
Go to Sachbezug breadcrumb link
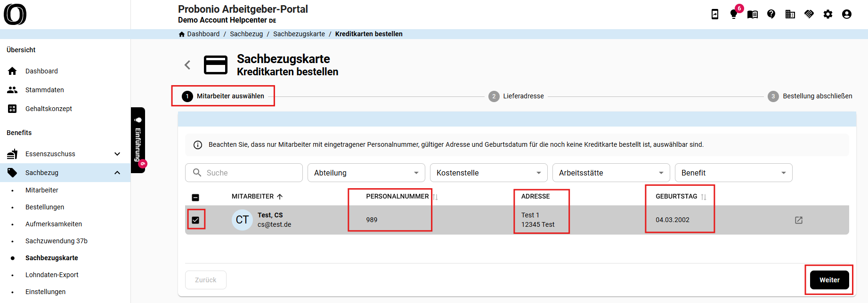click(x=246, y=34)
